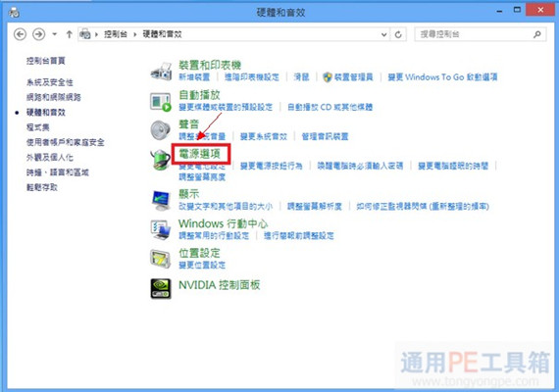Click the 裝置管理員 link
Image resolution: width=559 pixels, height=392 pixels.
point(354,77)
